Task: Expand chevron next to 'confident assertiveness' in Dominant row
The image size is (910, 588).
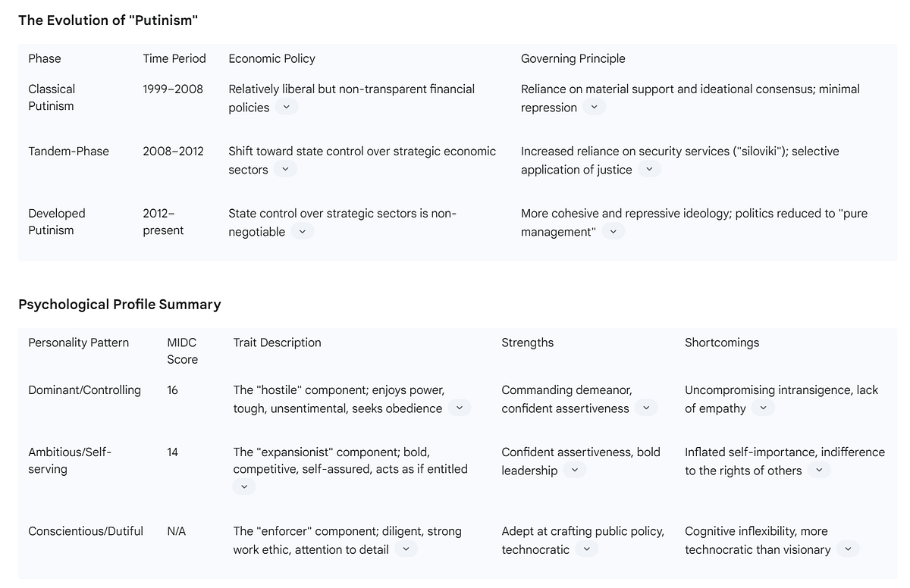Action: pyautogui.click(x=646, y=408)
